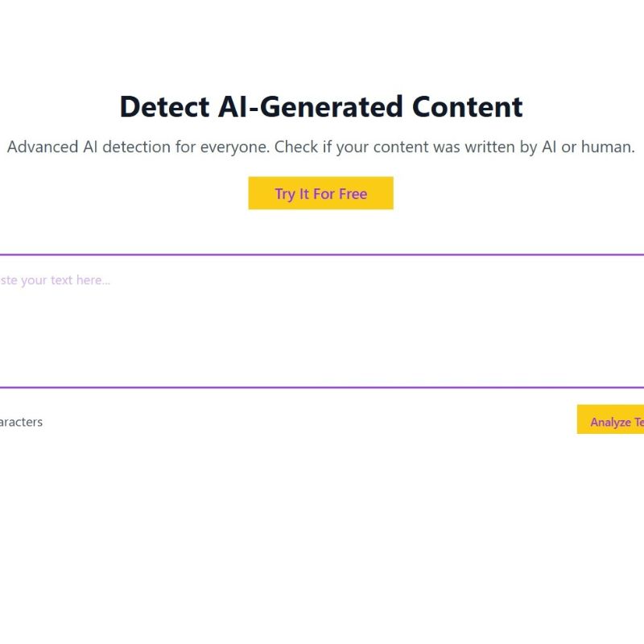644x644 pixels.
Task: Focus the paste your text input area
Action: click(322, 321)
